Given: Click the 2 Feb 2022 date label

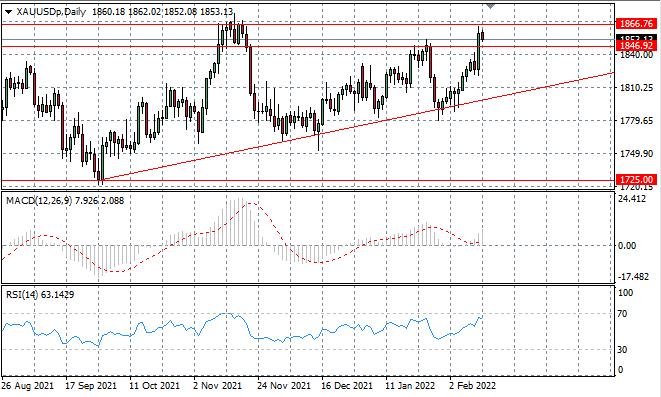Looking at the screenshot, I should click(473, 386).
